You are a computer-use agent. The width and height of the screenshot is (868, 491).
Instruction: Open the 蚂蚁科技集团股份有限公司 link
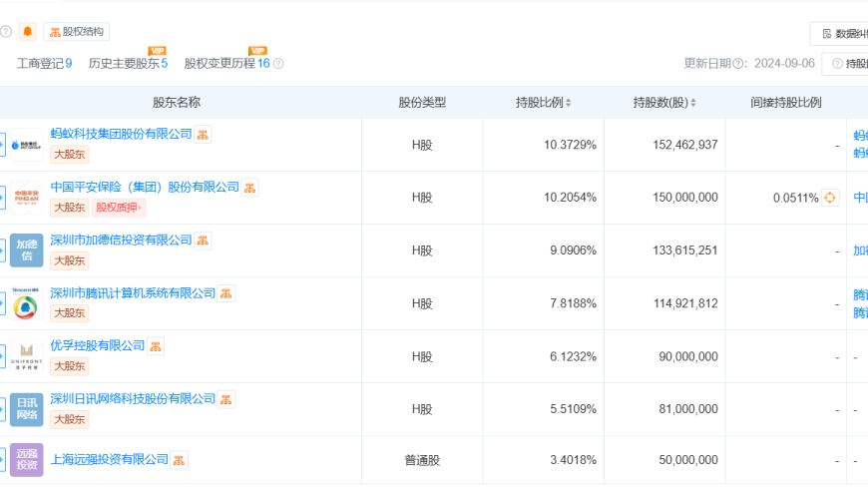[x=121, y=134]
